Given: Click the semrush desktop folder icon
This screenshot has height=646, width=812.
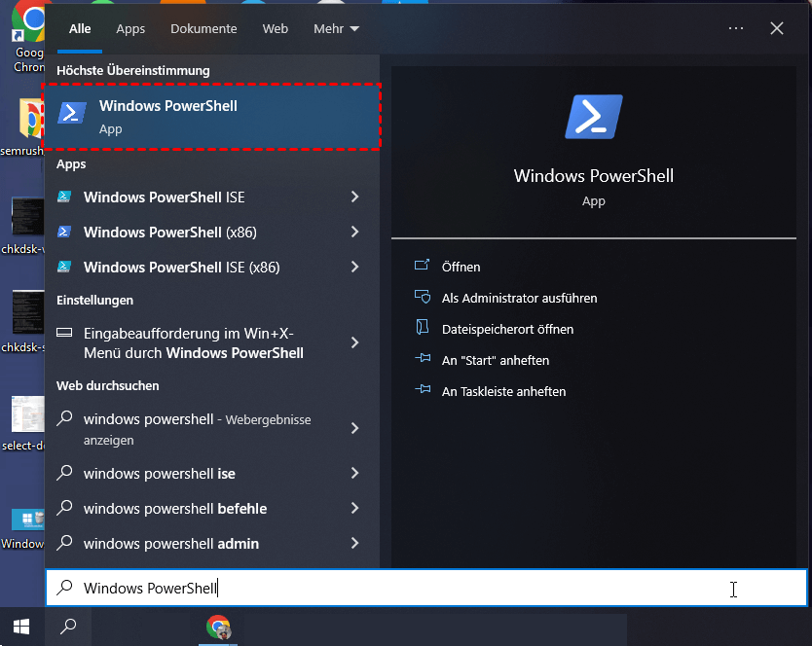Looking at the screenshot, I should click(31, 118).
